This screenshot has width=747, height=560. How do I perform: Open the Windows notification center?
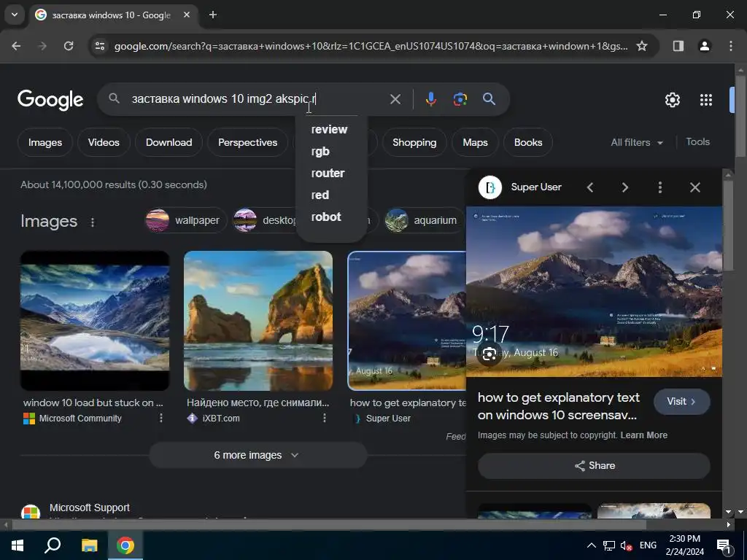point(724,545)
